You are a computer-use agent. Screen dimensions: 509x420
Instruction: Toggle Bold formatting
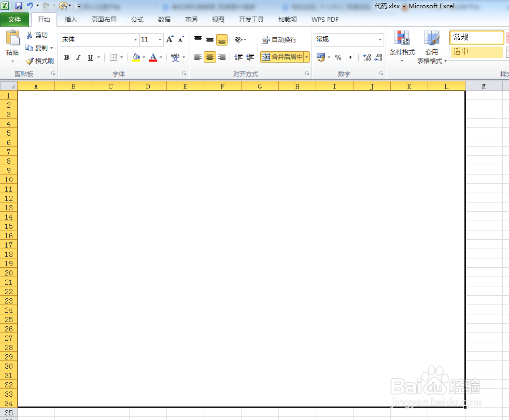[66, 57]
